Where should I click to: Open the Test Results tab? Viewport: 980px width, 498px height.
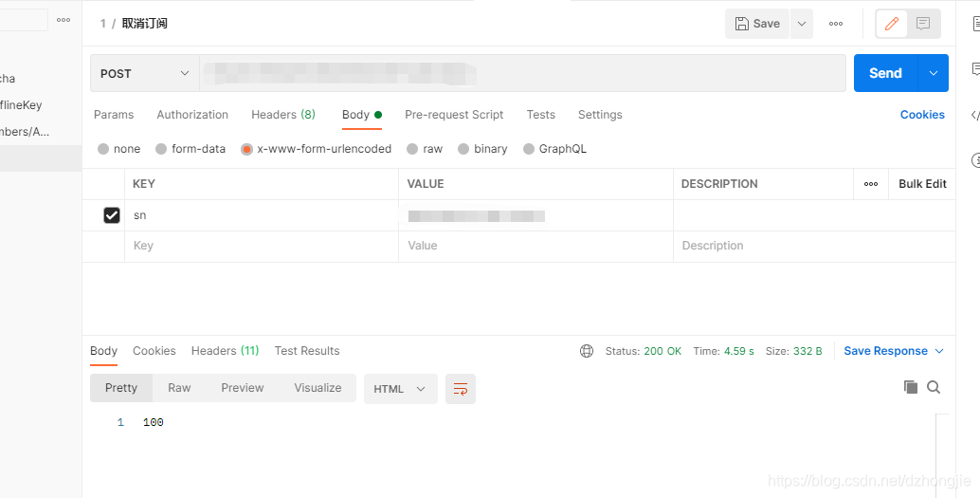coord(307,351)
